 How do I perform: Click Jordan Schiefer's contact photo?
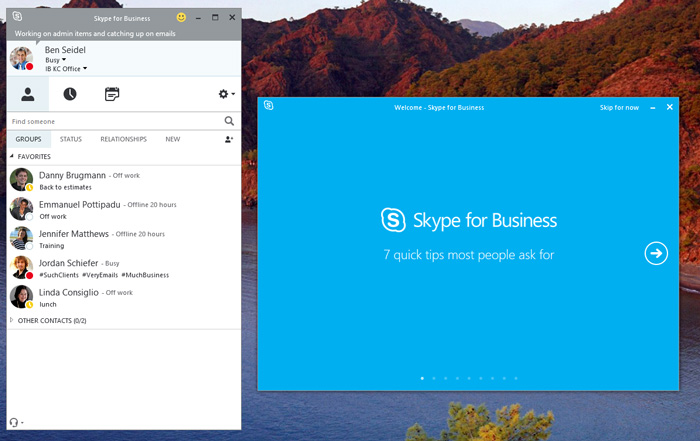point(21,267)
